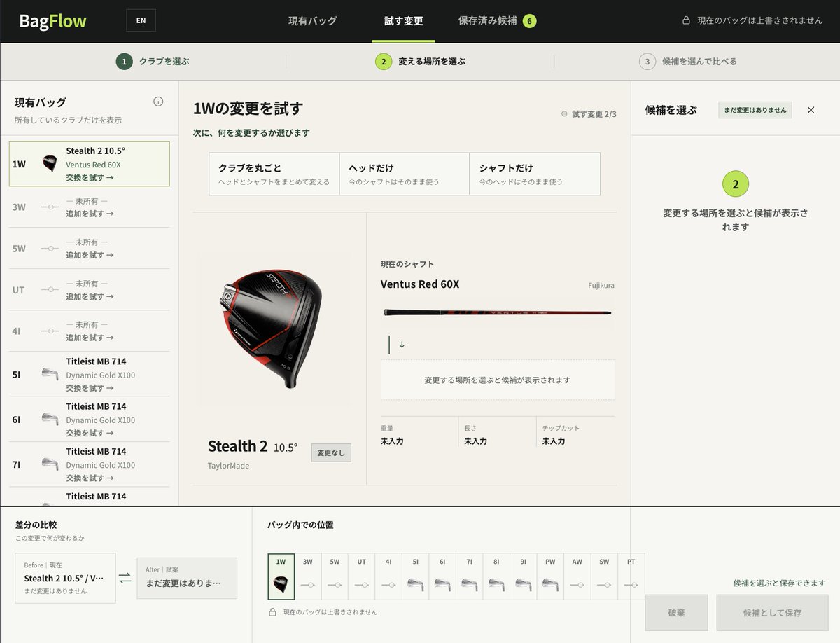The image size is (840, 643).
Task: Click the lock icon in the header
Action: pos(687,21)
